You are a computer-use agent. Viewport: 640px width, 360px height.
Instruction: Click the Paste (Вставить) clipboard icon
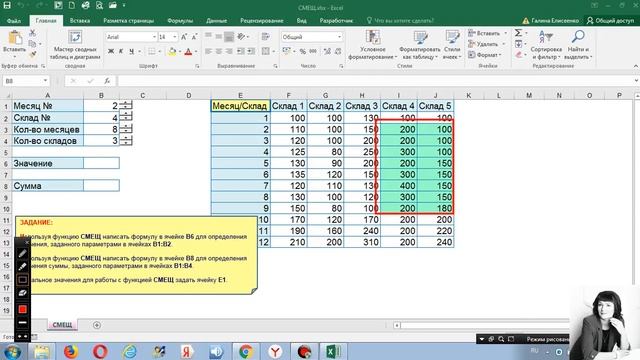pos(15,38)
